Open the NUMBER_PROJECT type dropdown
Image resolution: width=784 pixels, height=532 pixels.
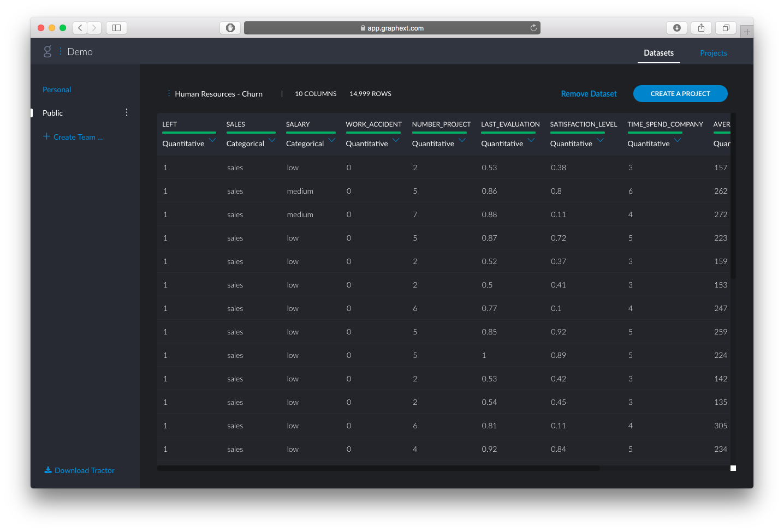[462, 140]
